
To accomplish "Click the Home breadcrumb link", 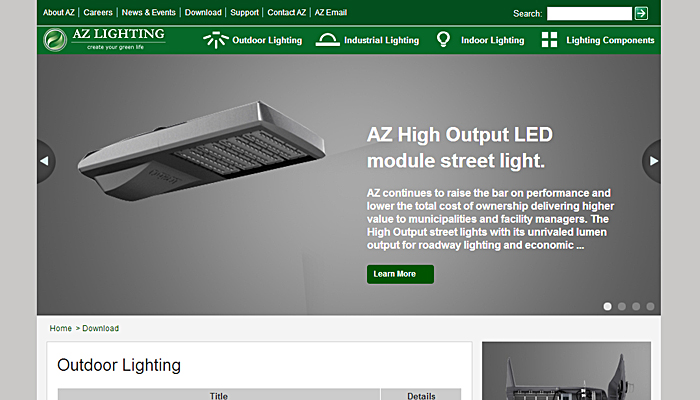I will tap(61, 328).
